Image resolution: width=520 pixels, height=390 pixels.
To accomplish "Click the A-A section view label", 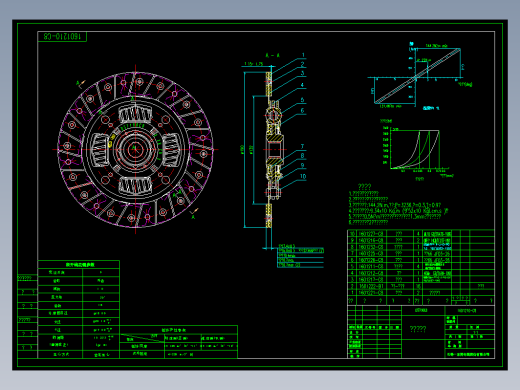I will [272, 55].
